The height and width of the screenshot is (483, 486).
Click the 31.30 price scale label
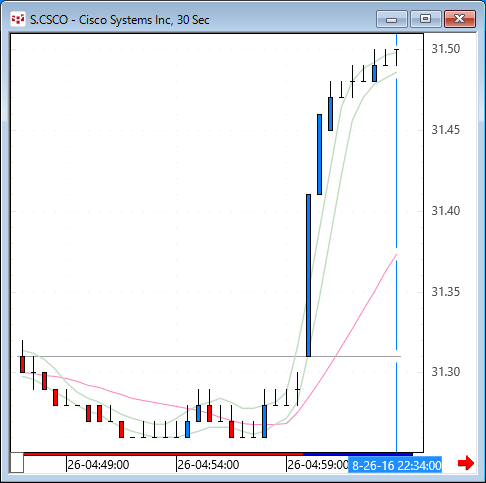446,372
